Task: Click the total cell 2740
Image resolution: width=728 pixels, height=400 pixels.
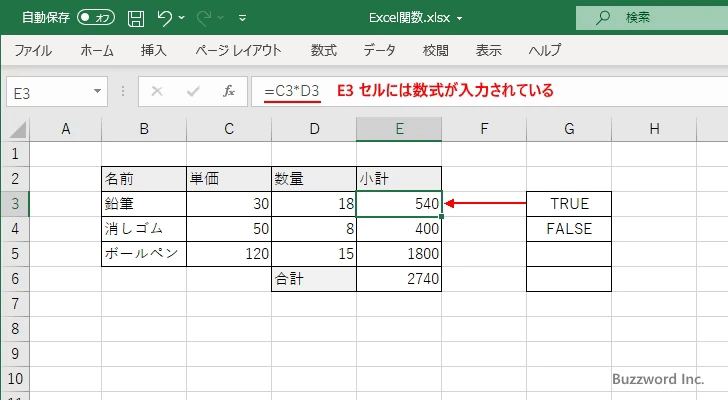Action: 399,279
